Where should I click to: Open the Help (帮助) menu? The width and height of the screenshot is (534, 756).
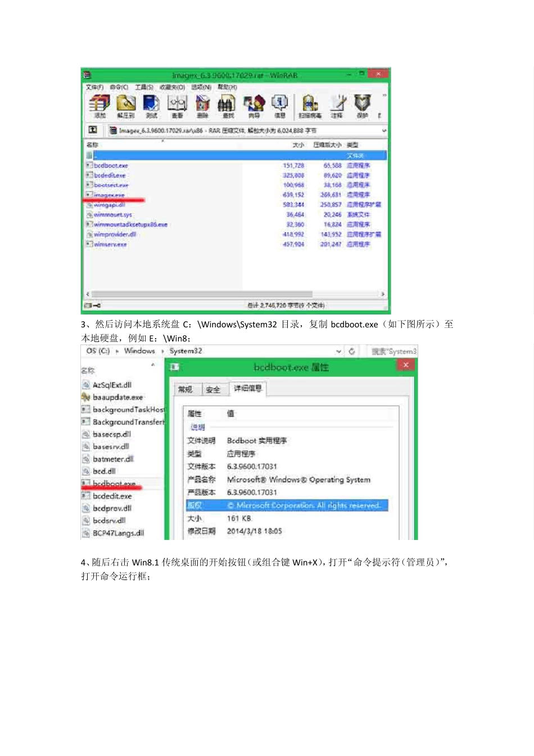point(227,87)
